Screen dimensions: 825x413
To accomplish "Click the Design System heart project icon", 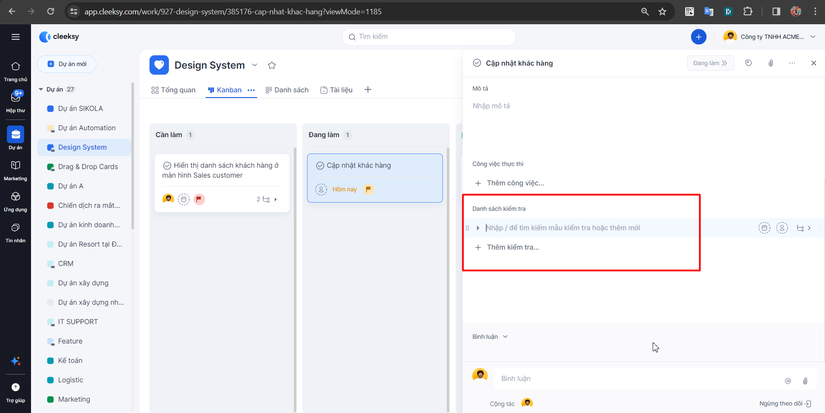I will 159,65.
